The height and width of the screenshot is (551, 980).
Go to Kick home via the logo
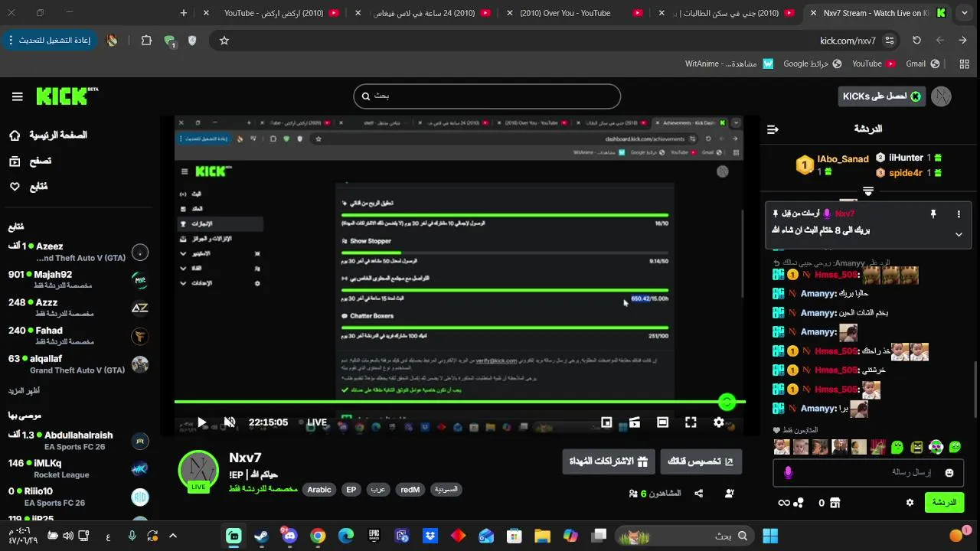[67, 96]
